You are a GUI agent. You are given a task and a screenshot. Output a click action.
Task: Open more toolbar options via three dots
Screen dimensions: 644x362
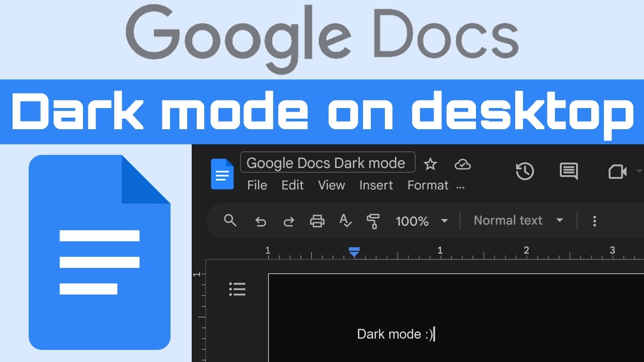tap(595, 221)
